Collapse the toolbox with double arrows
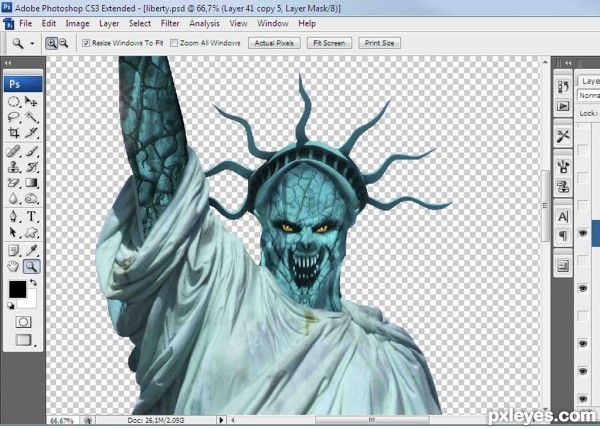600x429 pixels. coord(8,63)
